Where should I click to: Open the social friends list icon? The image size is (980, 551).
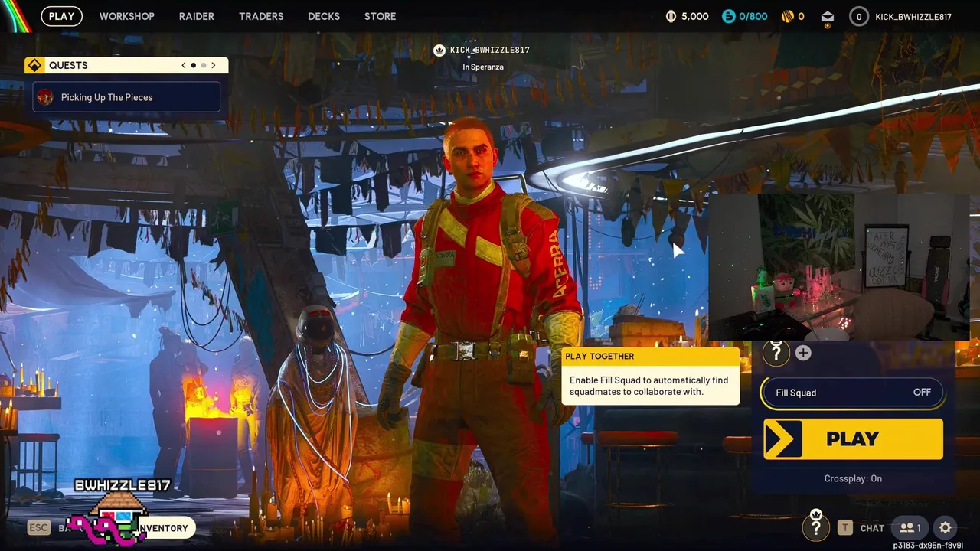[x=910, y=528]
